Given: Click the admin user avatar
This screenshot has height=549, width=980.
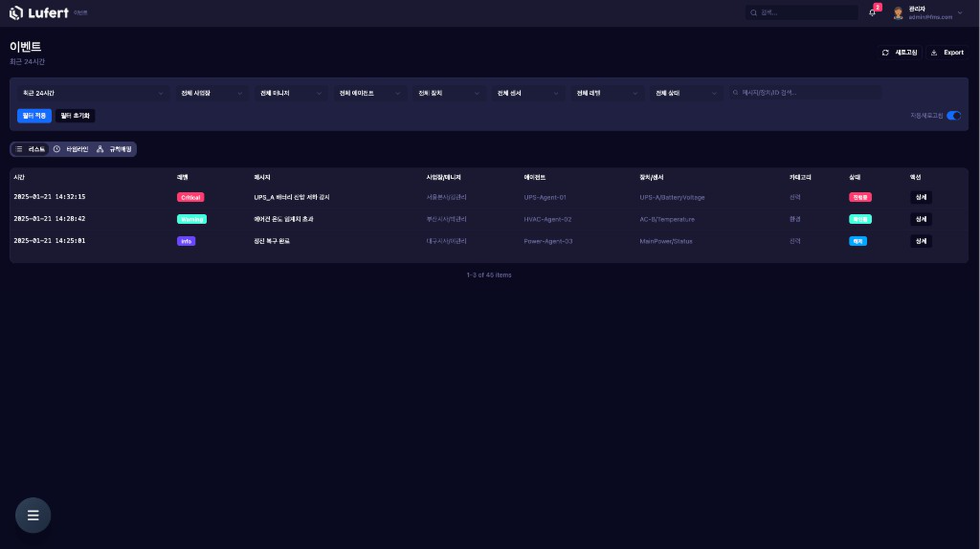Looking at the screenshot, I should (x=898, y=13).
